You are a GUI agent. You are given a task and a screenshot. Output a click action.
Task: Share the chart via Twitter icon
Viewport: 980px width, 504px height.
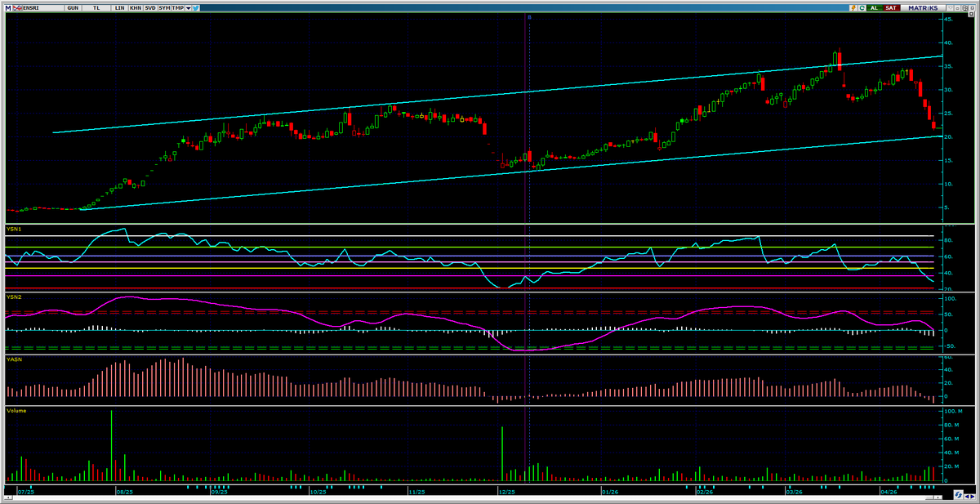coord(196,8)
